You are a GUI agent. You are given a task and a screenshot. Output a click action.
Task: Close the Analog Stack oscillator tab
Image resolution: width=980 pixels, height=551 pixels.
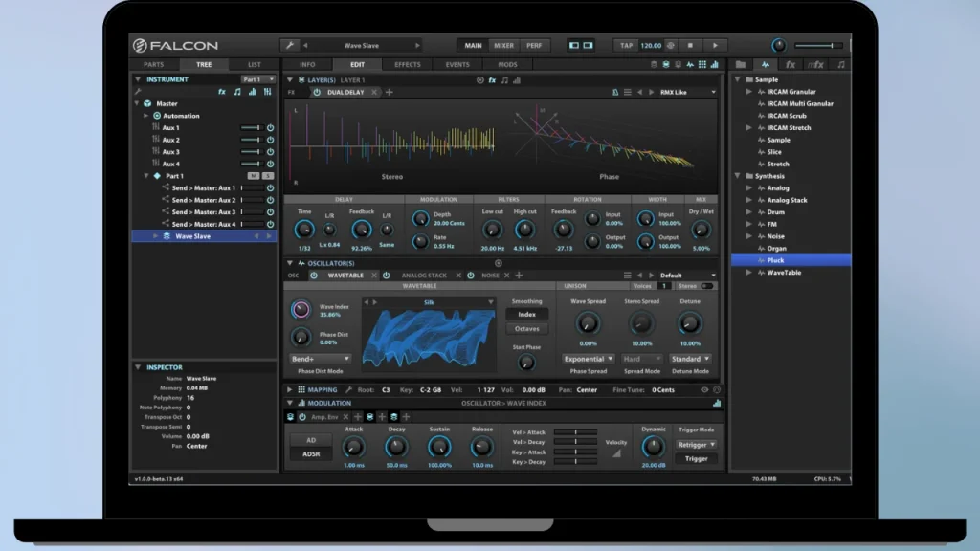458,275
